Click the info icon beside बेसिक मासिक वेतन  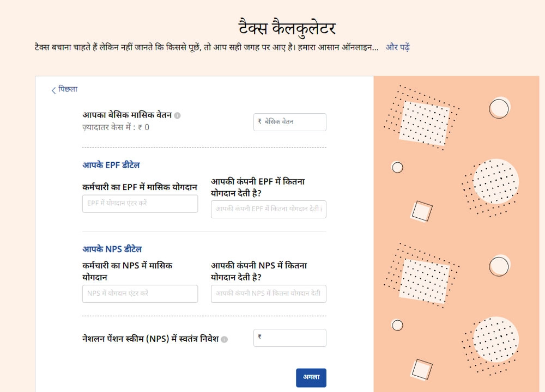tap(178, 115)
